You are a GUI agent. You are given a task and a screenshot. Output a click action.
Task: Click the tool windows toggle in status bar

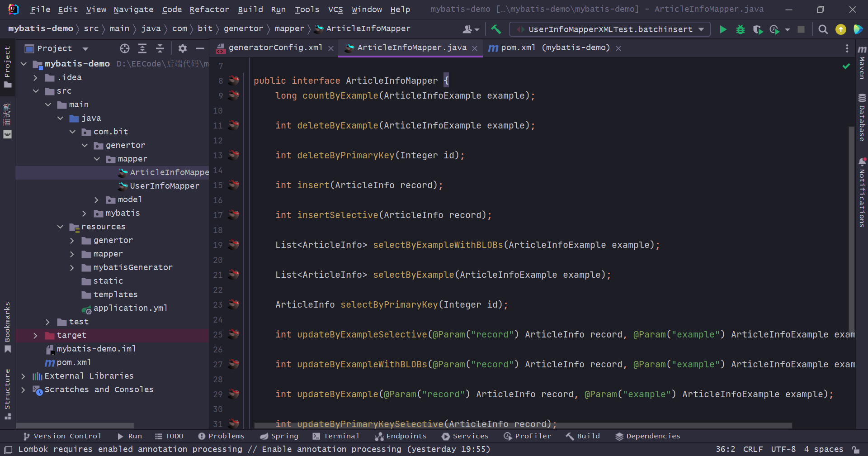(x=8, y=450)
